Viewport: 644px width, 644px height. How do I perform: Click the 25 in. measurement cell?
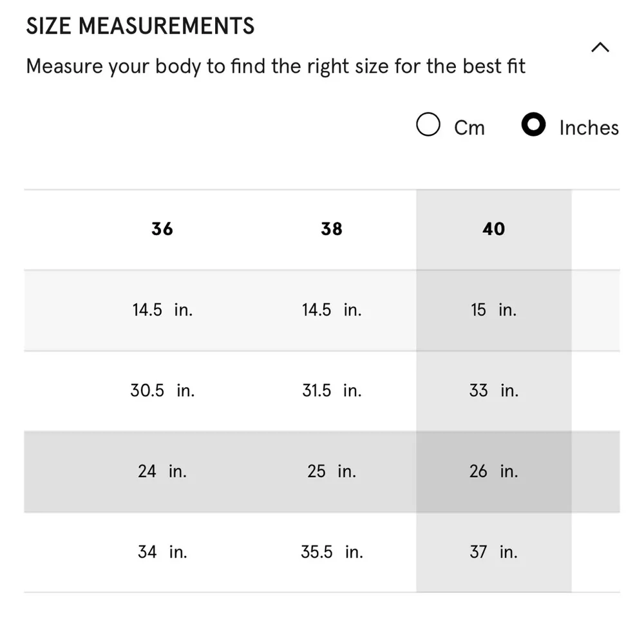(332, 471)
